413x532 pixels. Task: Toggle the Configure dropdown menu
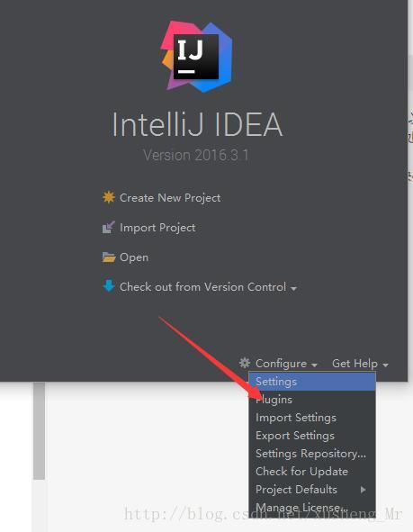coord(286,364)
